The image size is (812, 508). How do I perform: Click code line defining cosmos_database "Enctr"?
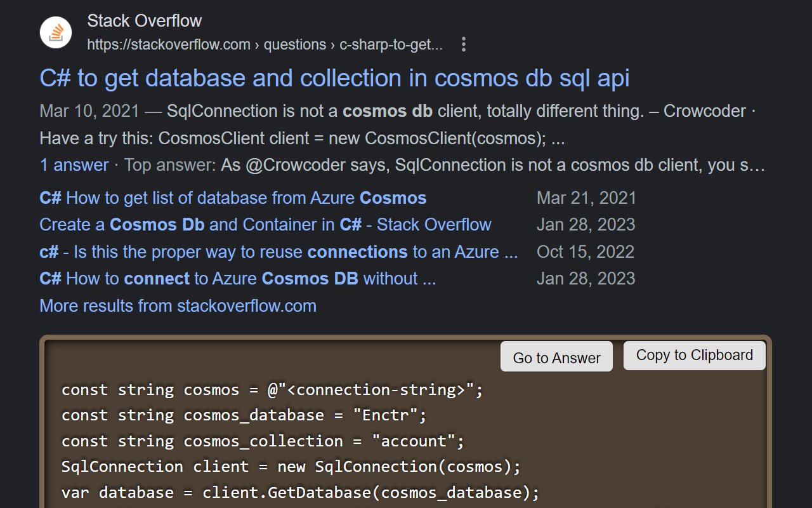(244, 415)
